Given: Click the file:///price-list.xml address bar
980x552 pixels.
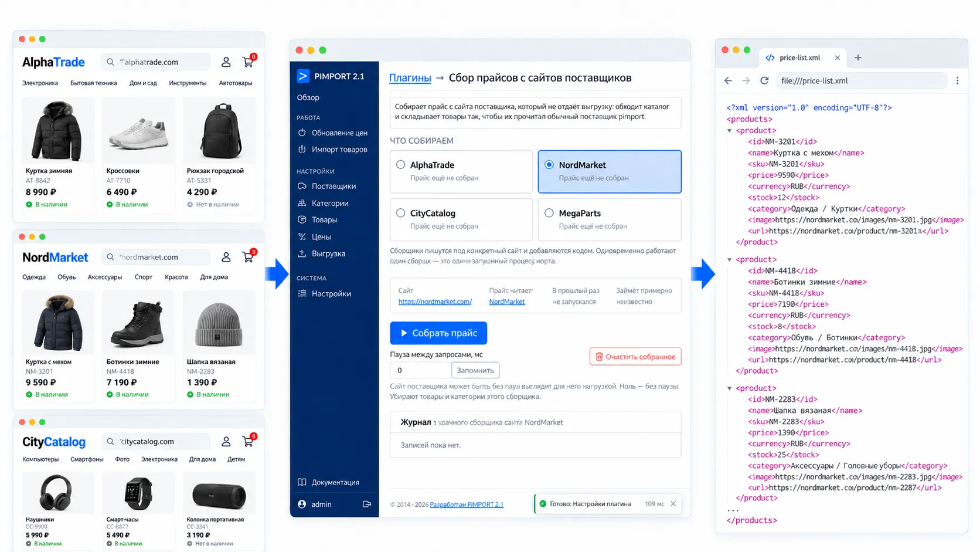Looking at the screenshot, I should pyautogui.click(x=862, y=80).
